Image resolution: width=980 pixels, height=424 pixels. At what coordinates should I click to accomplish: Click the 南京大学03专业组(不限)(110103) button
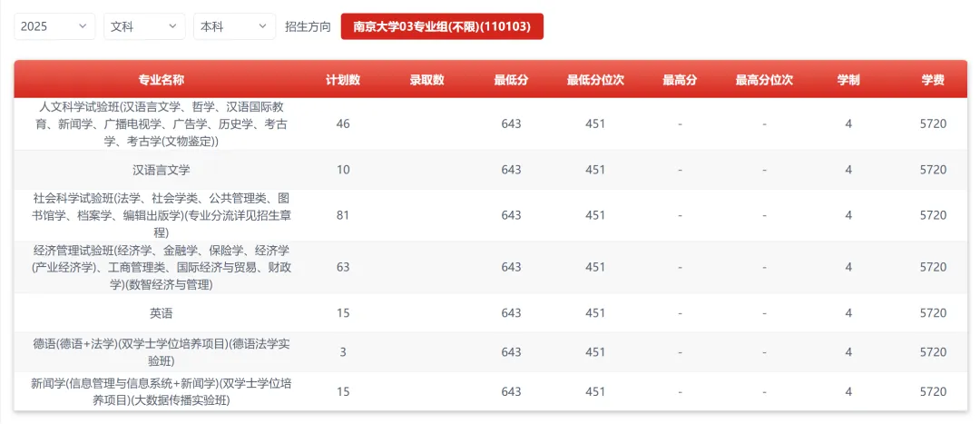(x=442, y=27)
